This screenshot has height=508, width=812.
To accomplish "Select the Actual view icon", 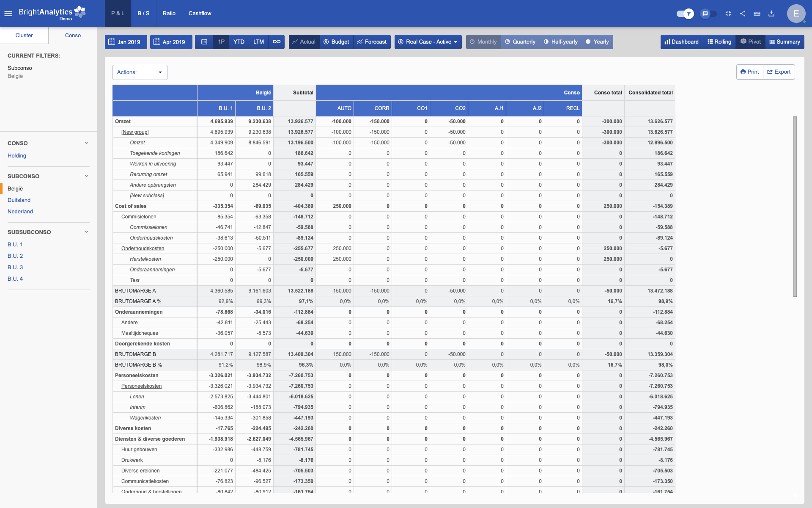I will click(304, 42).
